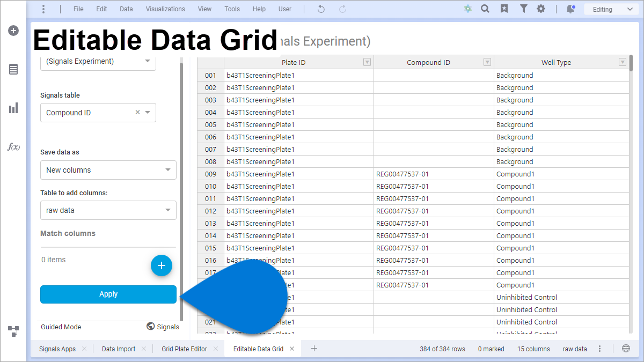Add a match column with the round plus button
The width and height of the screenshot is (644, 362).
[162, 265]
